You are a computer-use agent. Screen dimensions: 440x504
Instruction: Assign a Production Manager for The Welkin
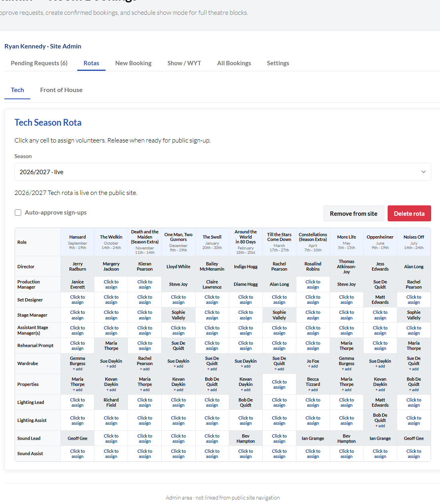click(x=111, y=285)
